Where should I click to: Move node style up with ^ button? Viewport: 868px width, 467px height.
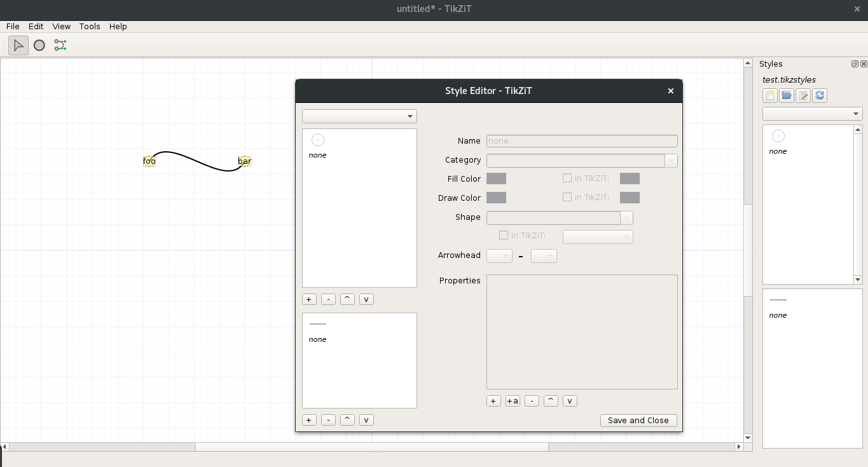pyautogui.click(x=347, y=299)
